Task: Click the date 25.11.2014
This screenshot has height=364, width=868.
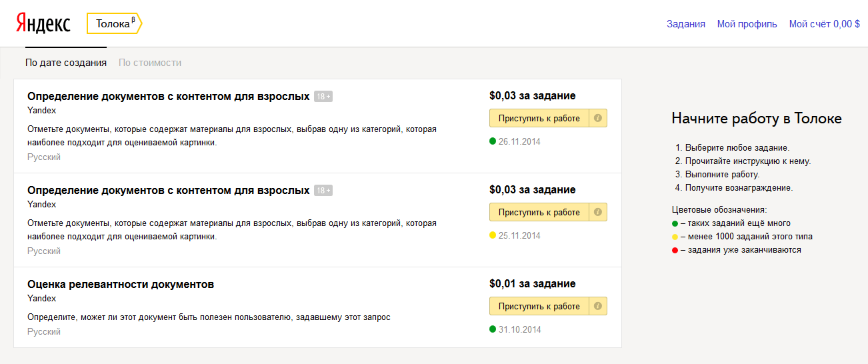Action: [x=520, y=235]
